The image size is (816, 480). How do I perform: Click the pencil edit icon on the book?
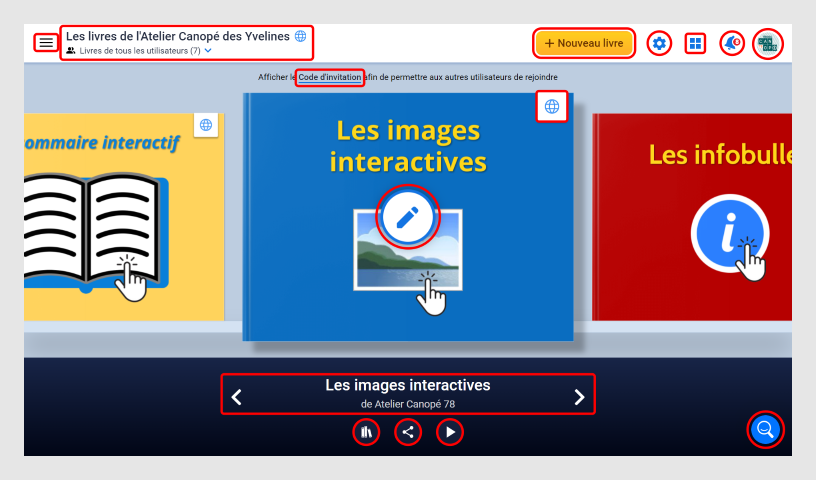coord(407,216)
